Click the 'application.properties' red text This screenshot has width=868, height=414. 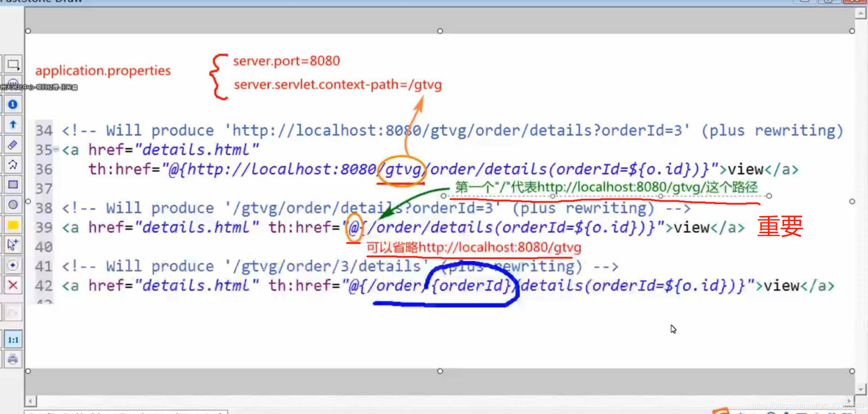click(103, 71)
